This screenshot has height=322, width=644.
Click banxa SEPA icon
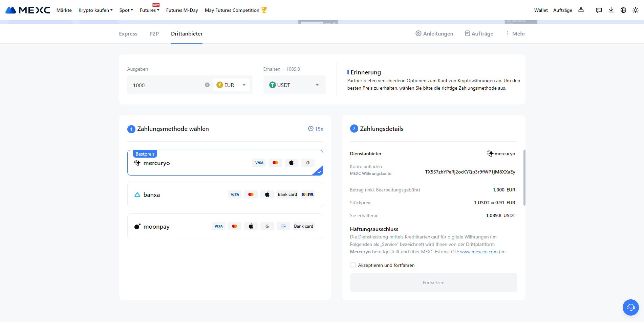(x=308, y=194)
